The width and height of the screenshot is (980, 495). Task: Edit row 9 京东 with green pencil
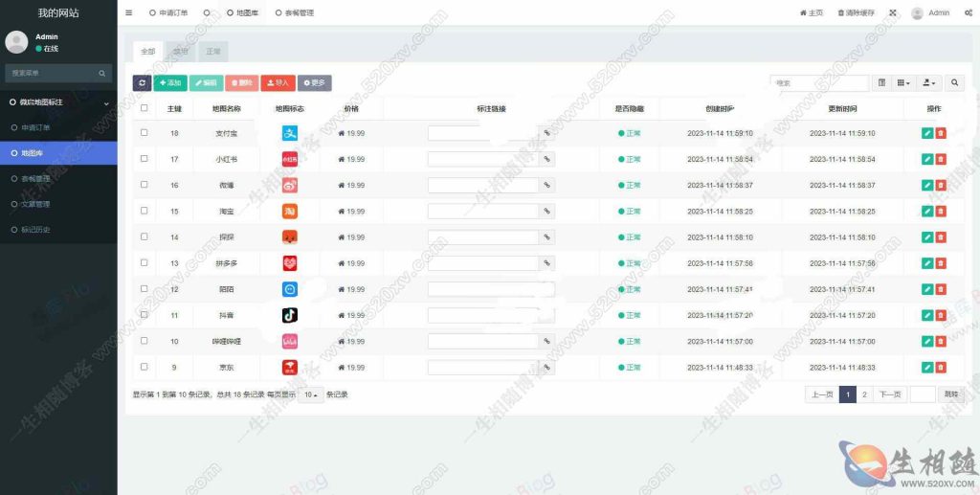(927, 367)
